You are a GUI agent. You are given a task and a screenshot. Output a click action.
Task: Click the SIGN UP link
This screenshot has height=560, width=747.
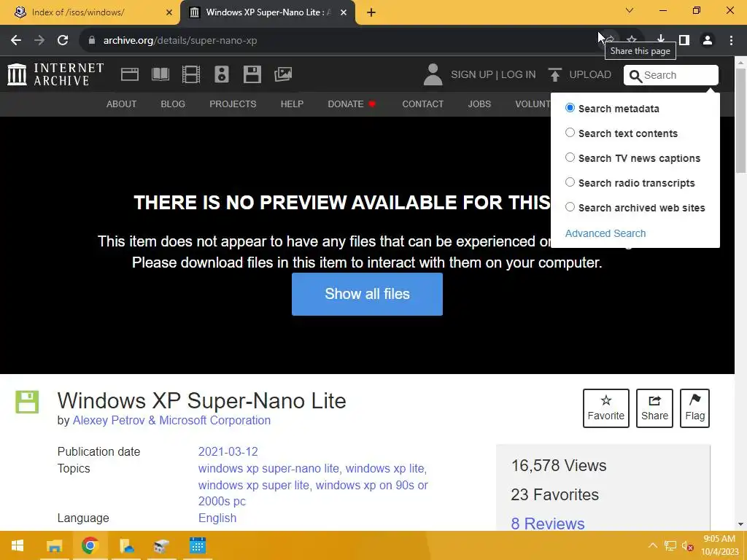472,75
